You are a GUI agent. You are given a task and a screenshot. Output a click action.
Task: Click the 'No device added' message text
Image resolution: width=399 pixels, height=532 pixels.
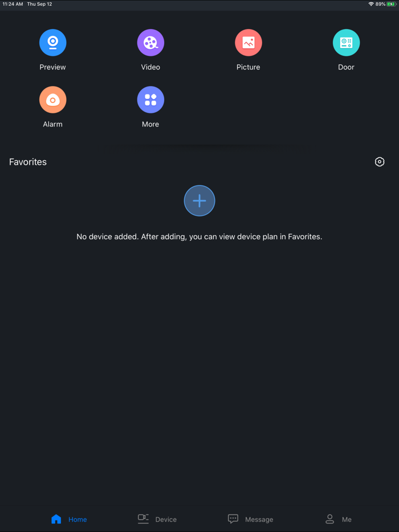199,237
